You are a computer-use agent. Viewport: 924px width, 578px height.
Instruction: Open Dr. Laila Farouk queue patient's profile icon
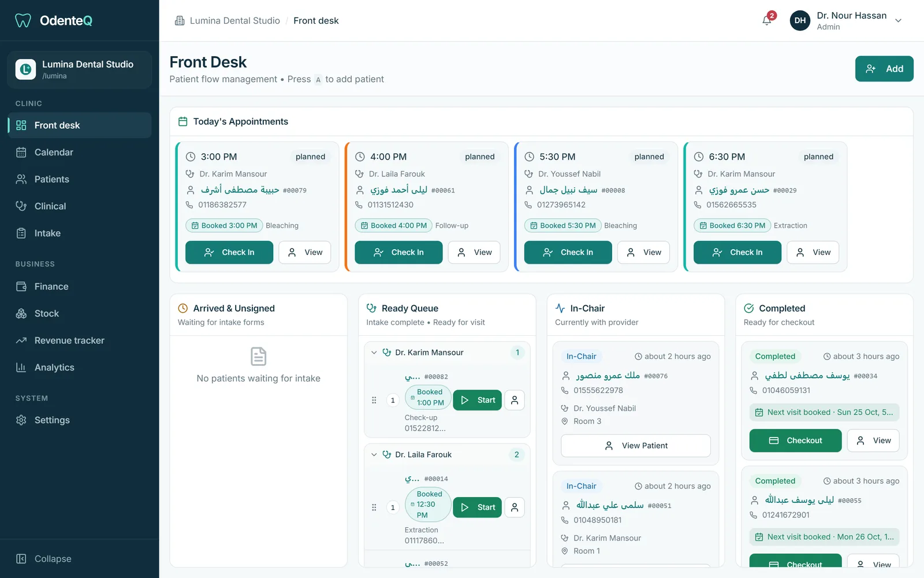click(515, 507)
